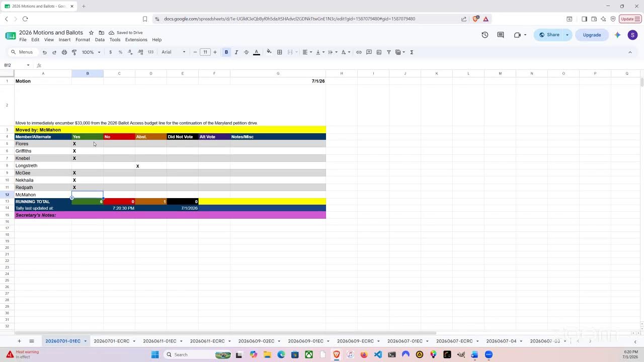Open table views dropdown in toolbar
The image size is (644, 362).
400,52
